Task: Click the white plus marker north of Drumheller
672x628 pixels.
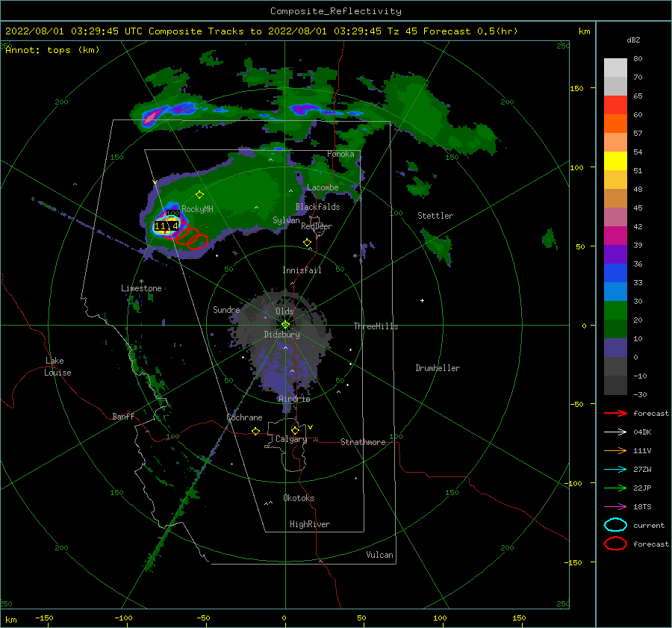Action: 422,300
